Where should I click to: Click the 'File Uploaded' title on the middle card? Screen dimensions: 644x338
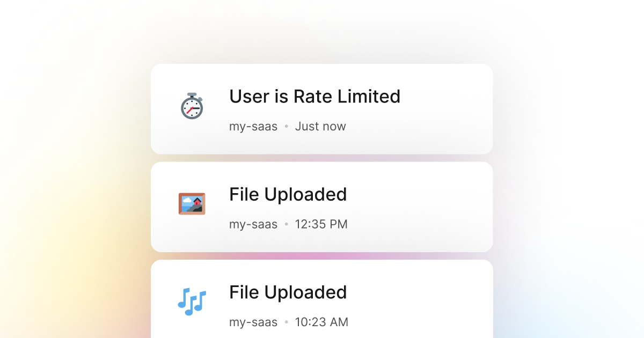pyautogui.click(x=288, y=195)
